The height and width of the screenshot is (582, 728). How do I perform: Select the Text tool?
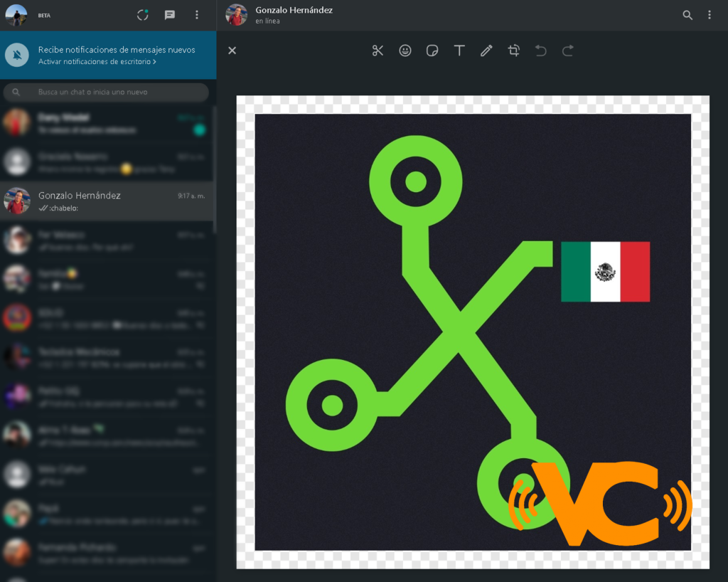click(459, 51)
